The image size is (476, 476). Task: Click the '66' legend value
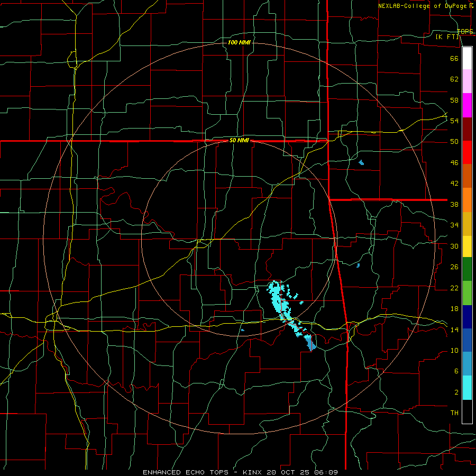pos(454,59)
